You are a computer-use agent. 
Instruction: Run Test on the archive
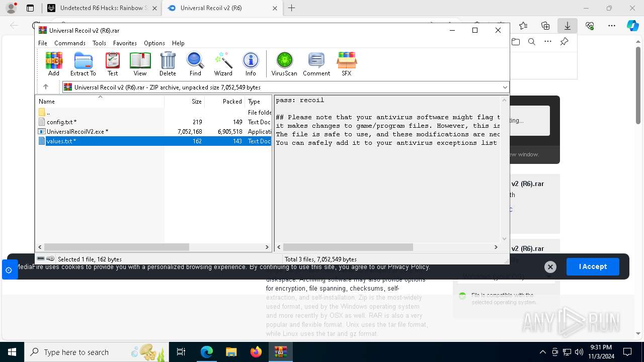coord(113,64)
